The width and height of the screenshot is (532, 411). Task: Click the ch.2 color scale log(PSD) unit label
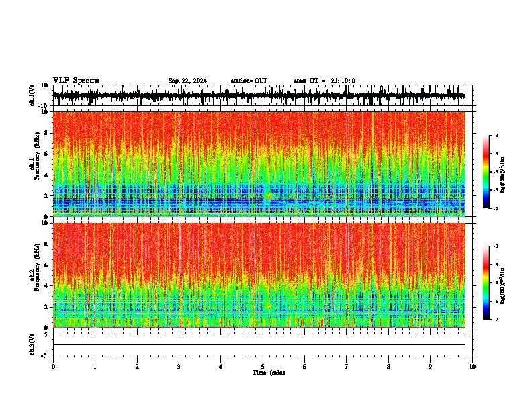503,285
